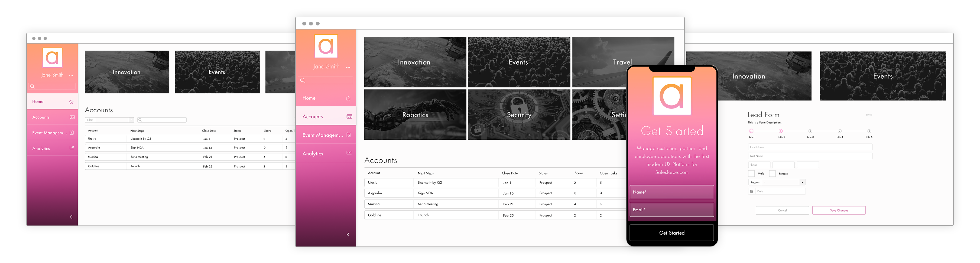Click the black Get Started button on phone

(x=672, y=233)
